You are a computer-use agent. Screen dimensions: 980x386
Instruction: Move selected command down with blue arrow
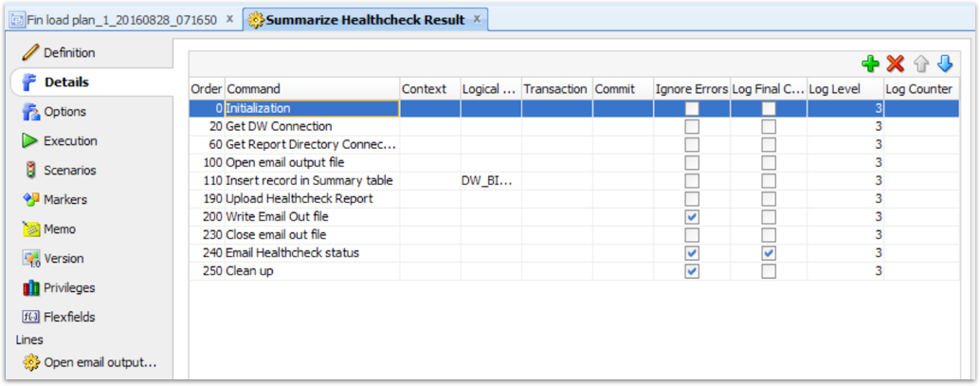coord(944,64)
